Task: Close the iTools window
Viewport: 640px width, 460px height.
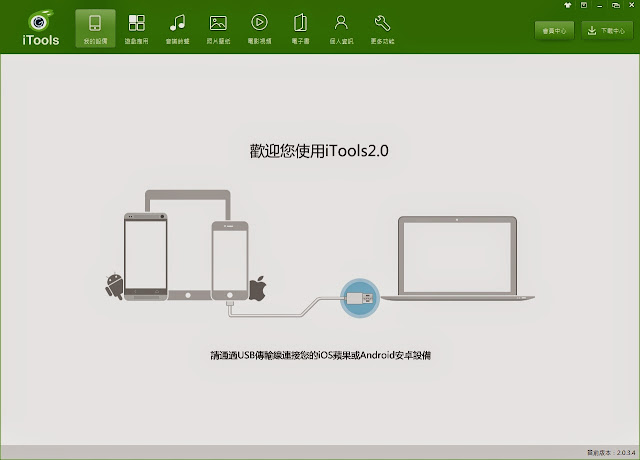Action: (631, 5)
